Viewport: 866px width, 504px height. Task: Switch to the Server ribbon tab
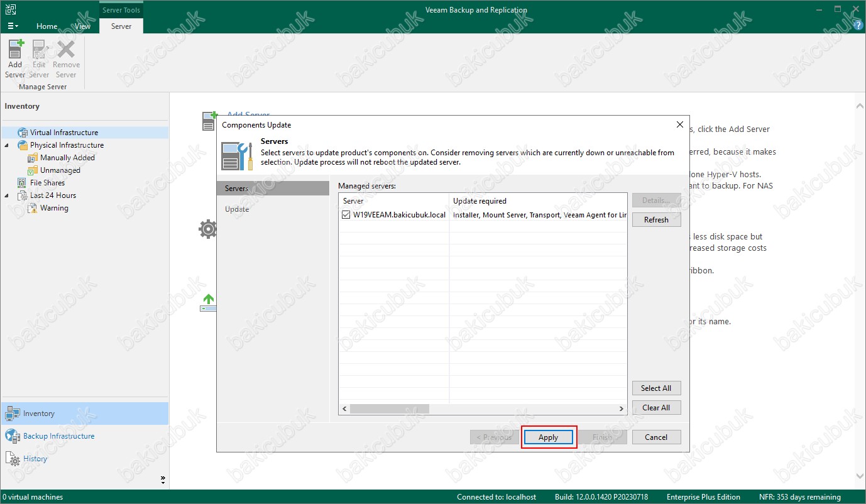(121, 26)
